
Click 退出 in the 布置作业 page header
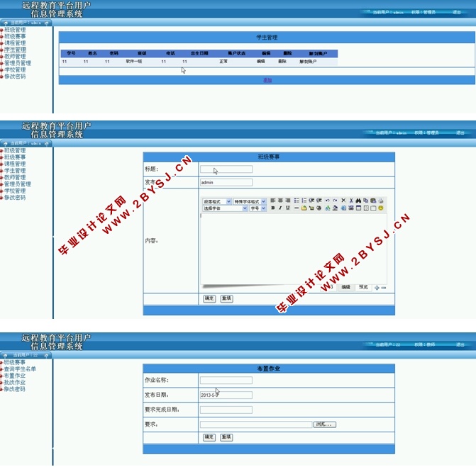(x=460, y=345)
